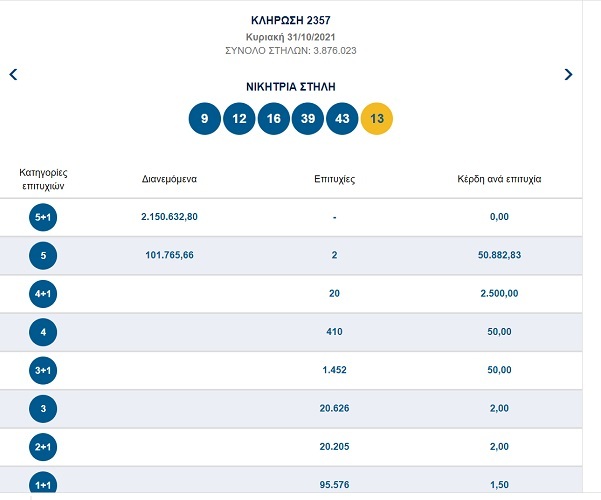Screen dimensions: 601x500
Task: Select the 4+1 category badge
Action: (x=44, y=293)
